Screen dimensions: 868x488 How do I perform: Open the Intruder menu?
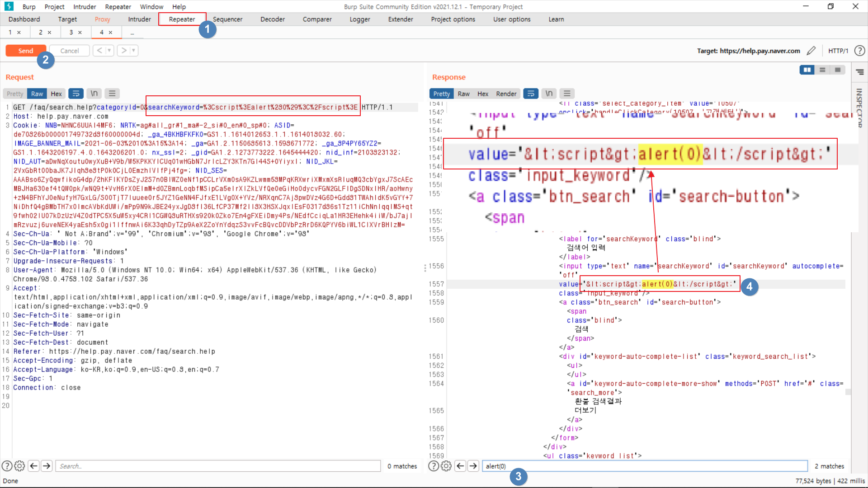(85, 7)
